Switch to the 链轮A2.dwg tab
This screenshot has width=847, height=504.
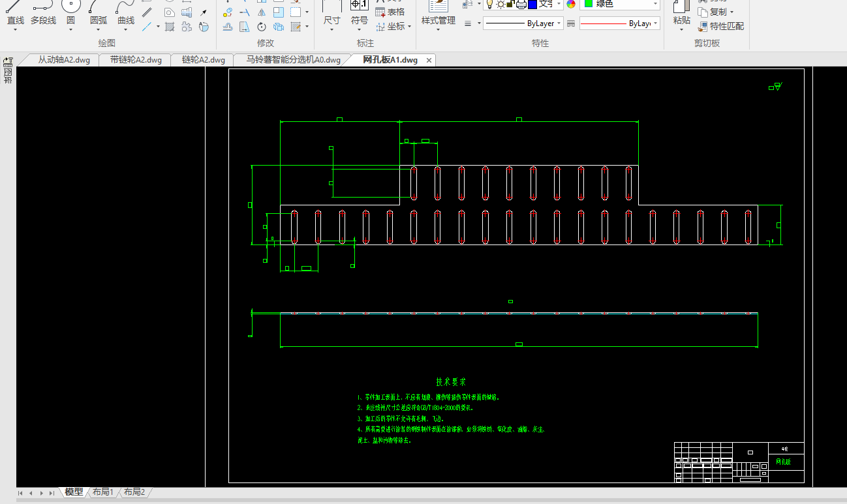pos(203,60)
